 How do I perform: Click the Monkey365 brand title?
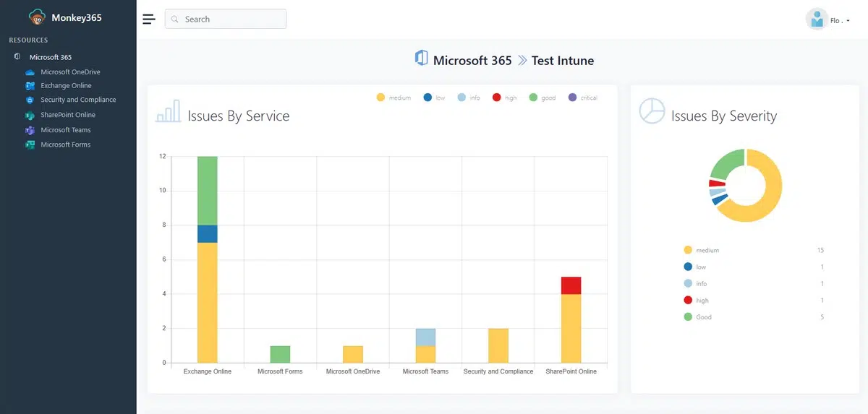[77, 18]
